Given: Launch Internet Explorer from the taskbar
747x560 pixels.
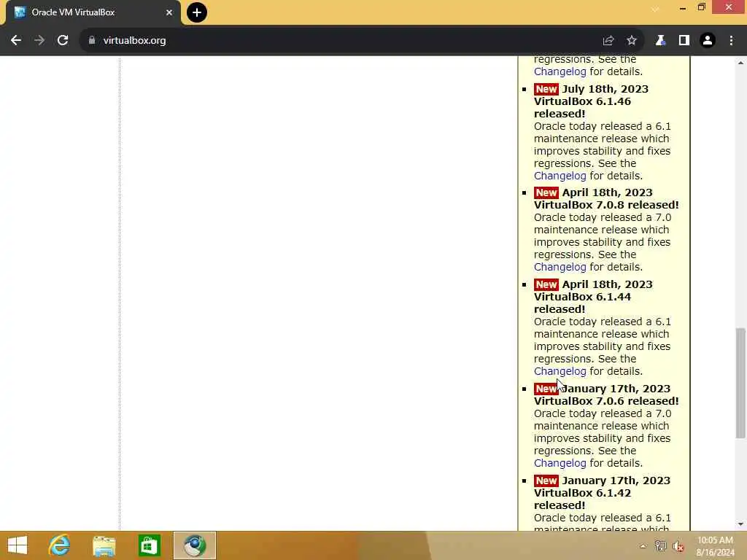Looking at the screenshot, I should tap(60, 545).
